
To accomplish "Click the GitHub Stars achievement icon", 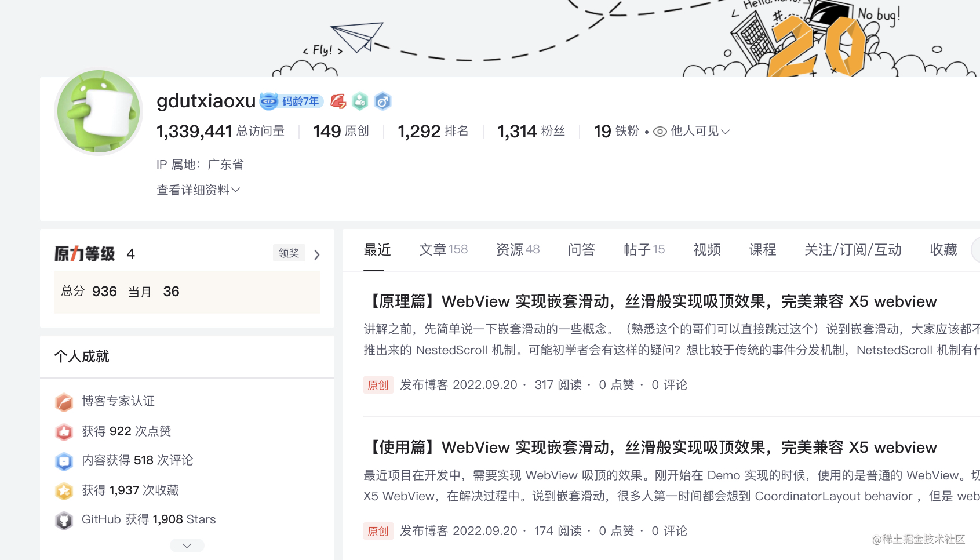I will 64,520.
